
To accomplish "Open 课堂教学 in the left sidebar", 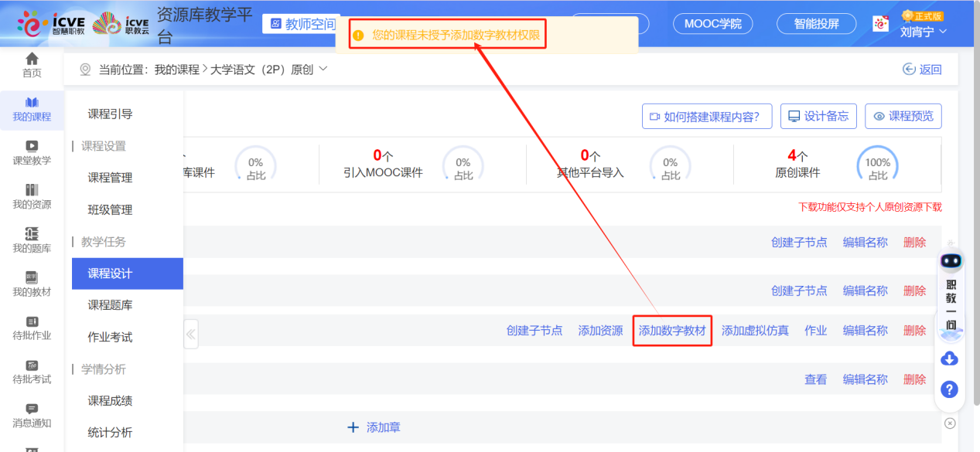I will click(32, 152).
